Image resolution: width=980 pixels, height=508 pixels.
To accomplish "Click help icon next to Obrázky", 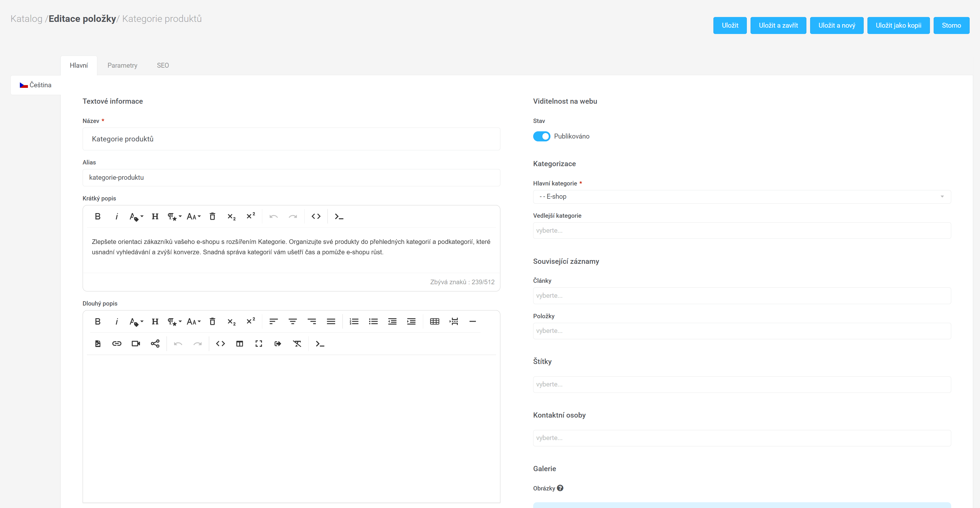I will 560,488.
